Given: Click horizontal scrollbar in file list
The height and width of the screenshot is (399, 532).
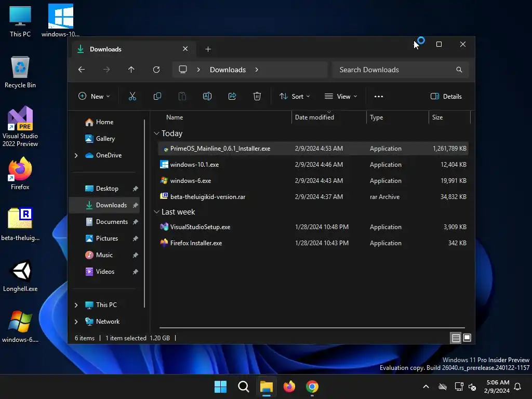Looking at the screenshot, I should click(x=312, y=328).
